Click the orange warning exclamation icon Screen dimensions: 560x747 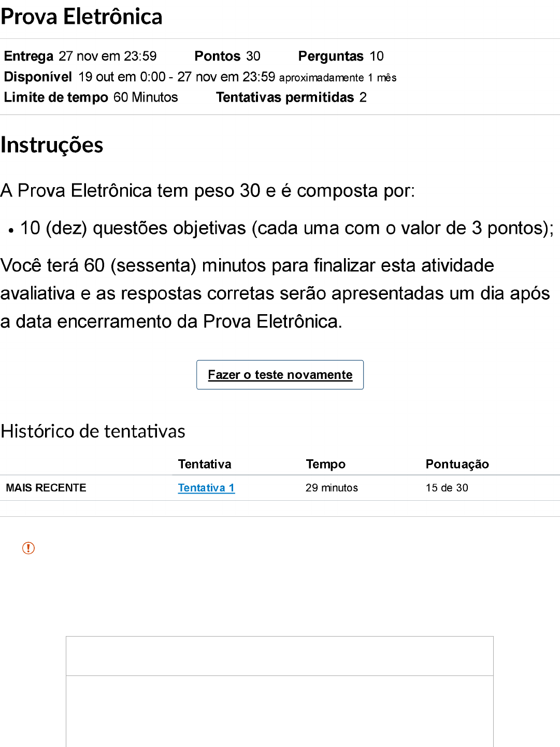(x=28, y=548)
